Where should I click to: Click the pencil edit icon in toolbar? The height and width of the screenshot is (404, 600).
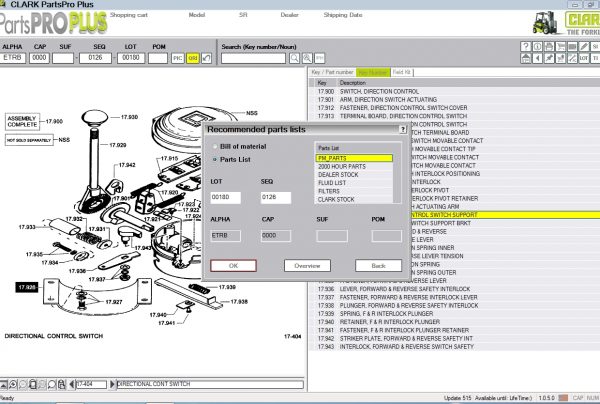pyautogui.click(x=584, y=46)
